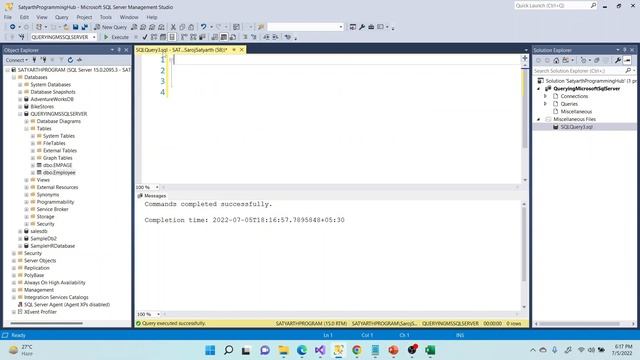Click the Disconnect icon in Object Explorer
This screenshot has height=360, width=640.
point(43,60)
